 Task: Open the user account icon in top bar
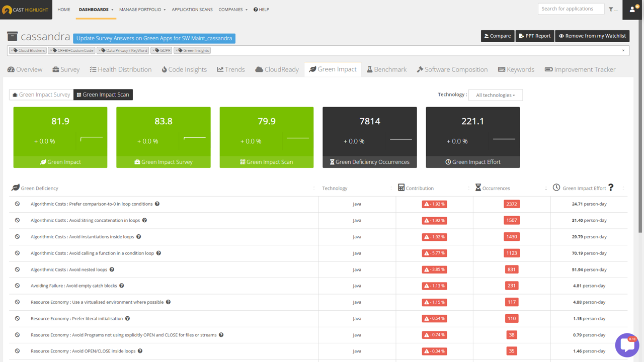pyautogui.click(x=632, y=10)
